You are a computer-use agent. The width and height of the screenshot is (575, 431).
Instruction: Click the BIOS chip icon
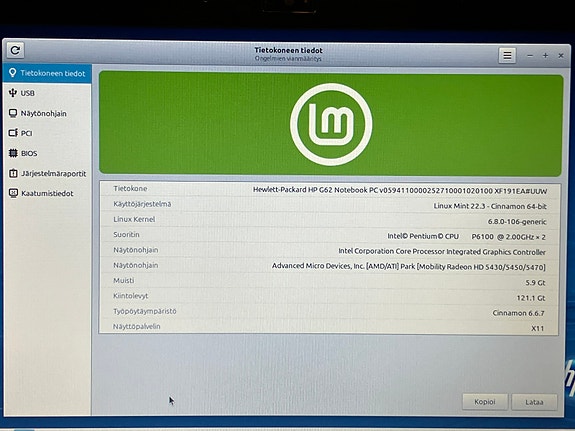coord(13,153)
